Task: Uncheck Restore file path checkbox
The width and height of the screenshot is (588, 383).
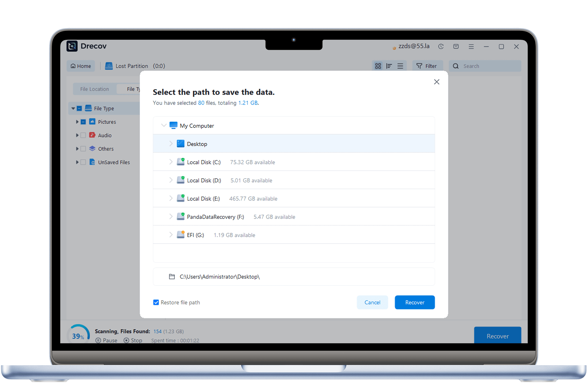Action: point(156,302)
